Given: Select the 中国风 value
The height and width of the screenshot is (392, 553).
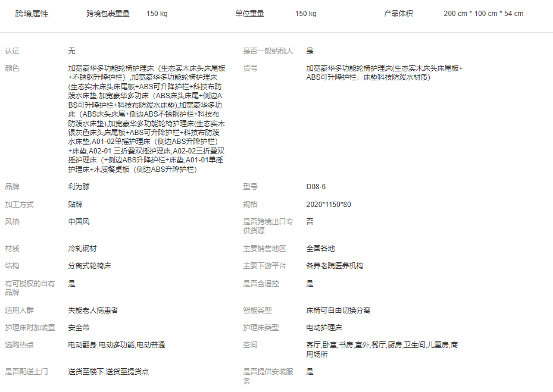Looking at the screenshot, I should pos(79,222).
